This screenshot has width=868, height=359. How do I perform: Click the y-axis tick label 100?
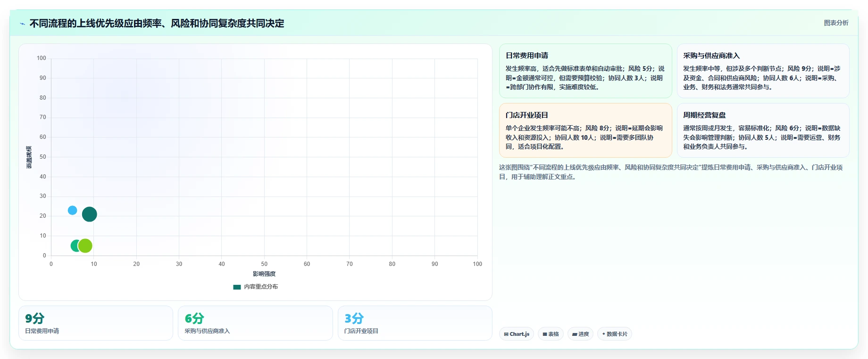coord(42,58)
